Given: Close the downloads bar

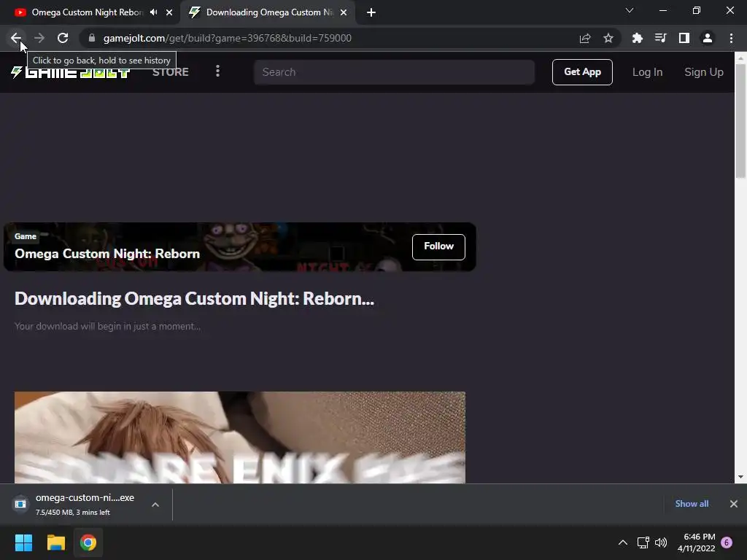Looking at the screenshot, I should click(734, 504).
